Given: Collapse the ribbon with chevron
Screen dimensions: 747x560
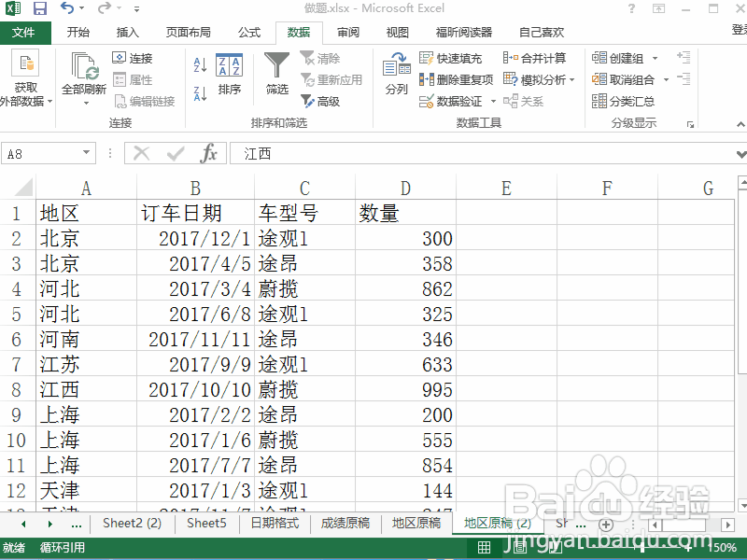Looking at the screenshot, I should coord(740,124).
